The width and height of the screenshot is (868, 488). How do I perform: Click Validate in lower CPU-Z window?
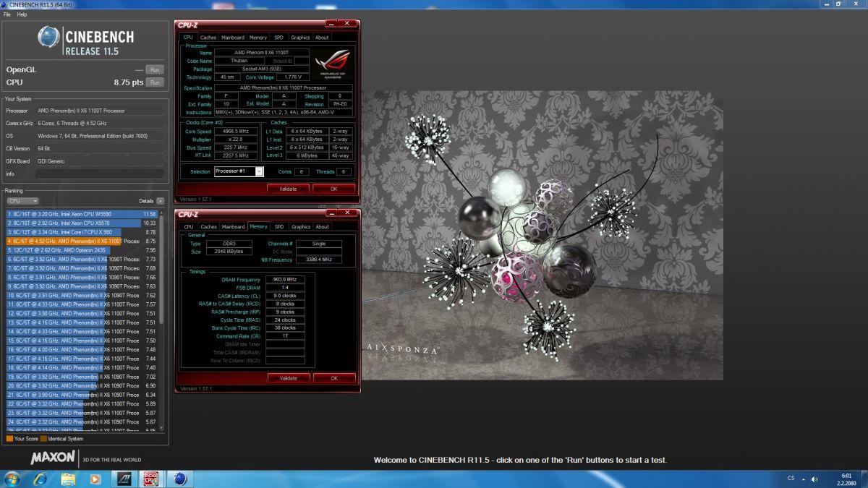coord(288,378)
